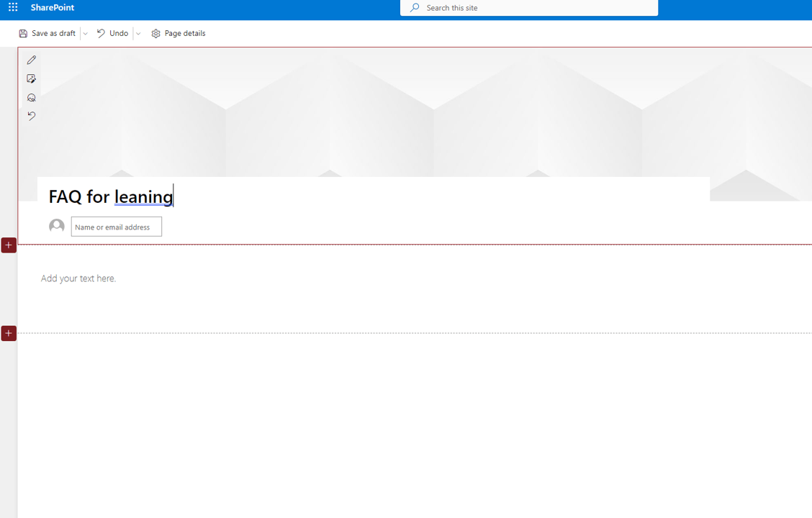Save the page as draft

pyautogui.click(x=48, y=33)
